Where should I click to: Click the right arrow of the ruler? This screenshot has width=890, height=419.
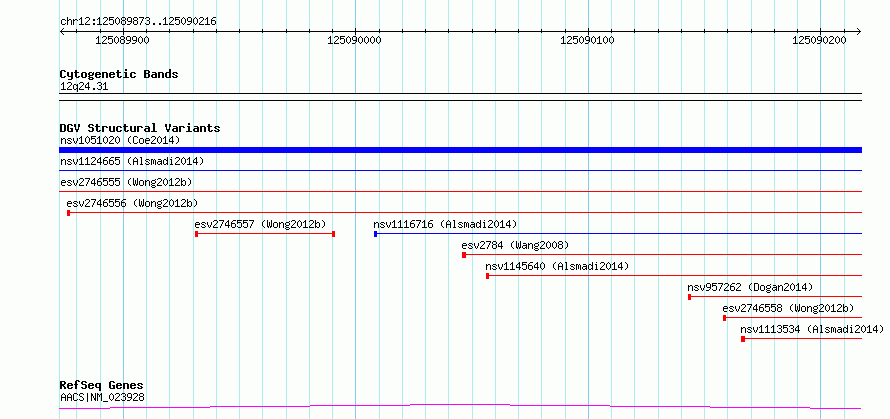click(x=858, y=31)
